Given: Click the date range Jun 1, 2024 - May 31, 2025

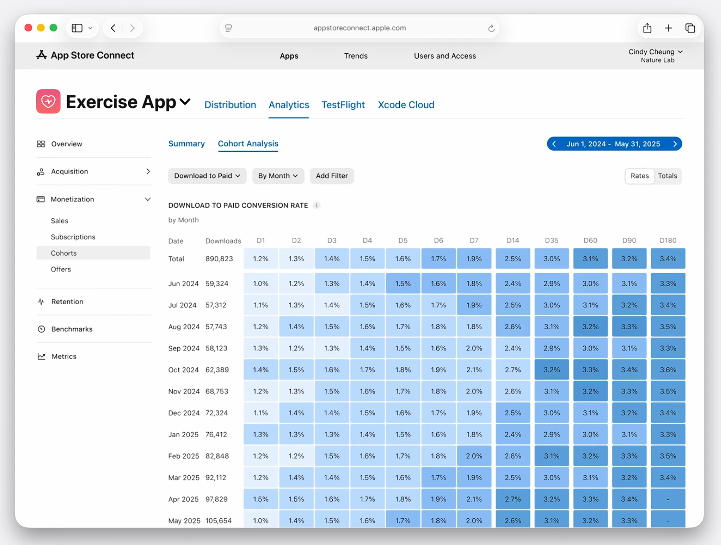Looking at the screenshot, I should [x=613, y=144].
